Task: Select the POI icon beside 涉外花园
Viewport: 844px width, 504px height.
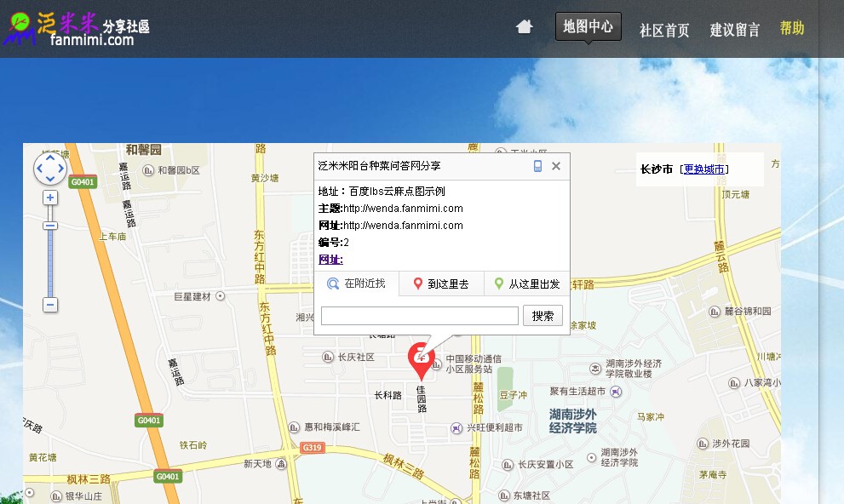Action: 703,444
